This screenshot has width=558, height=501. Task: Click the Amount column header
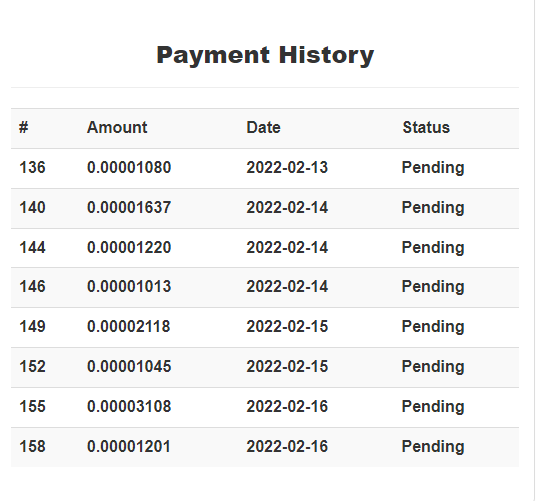click(x=117, y=127)
